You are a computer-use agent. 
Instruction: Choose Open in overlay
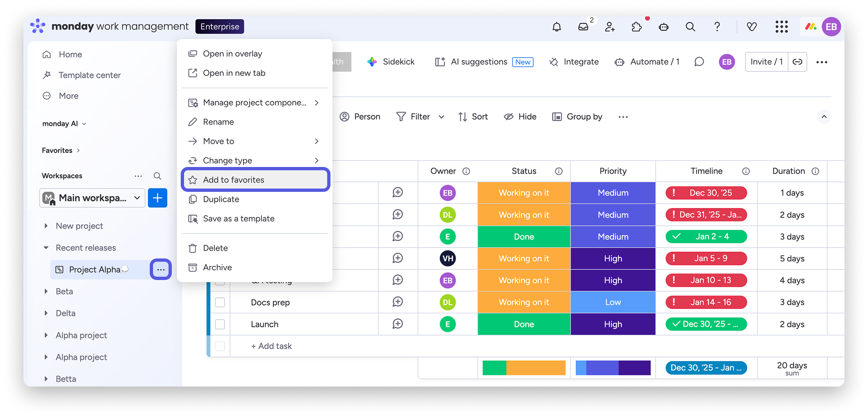point(255,54)
